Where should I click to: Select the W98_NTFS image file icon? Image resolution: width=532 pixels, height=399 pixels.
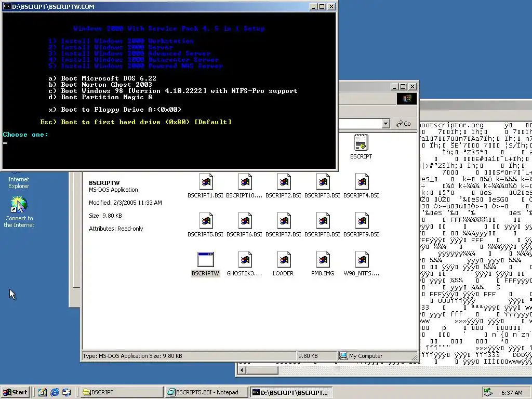(362, 260)
